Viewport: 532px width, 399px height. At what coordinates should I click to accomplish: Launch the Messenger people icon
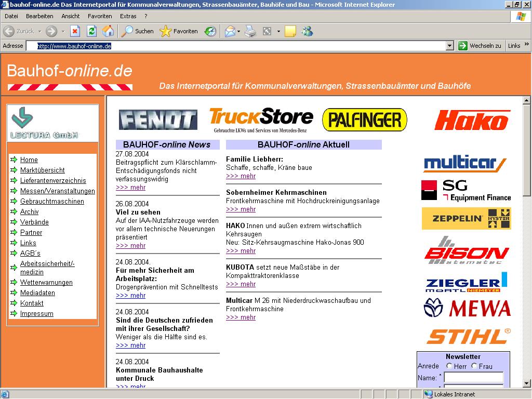click(x=308, y=31)
